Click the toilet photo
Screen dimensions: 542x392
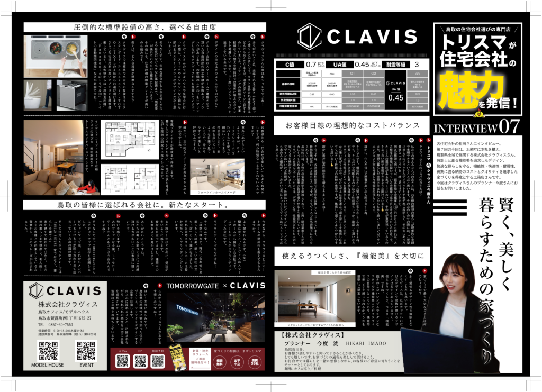(38, 95)
